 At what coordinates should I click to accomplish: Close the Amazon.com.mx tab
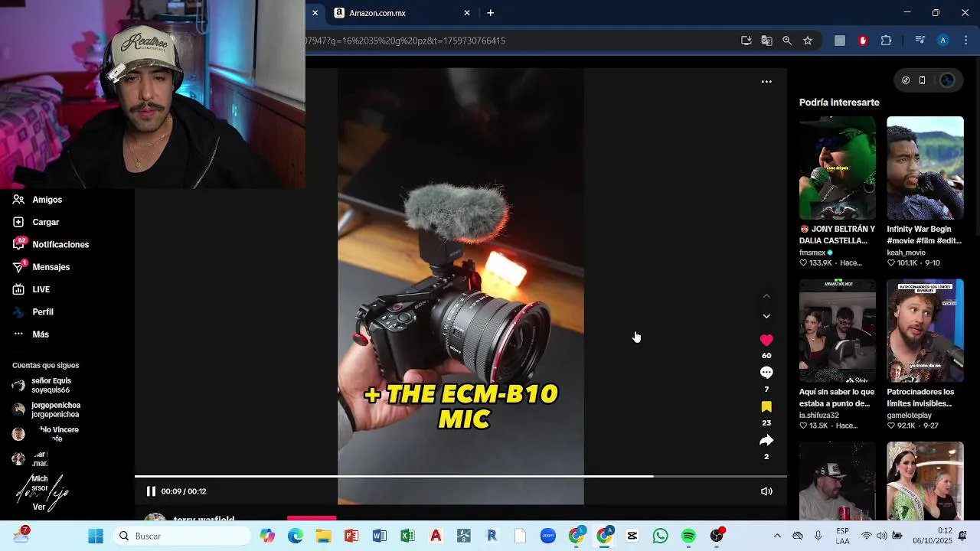pos(467,13)
